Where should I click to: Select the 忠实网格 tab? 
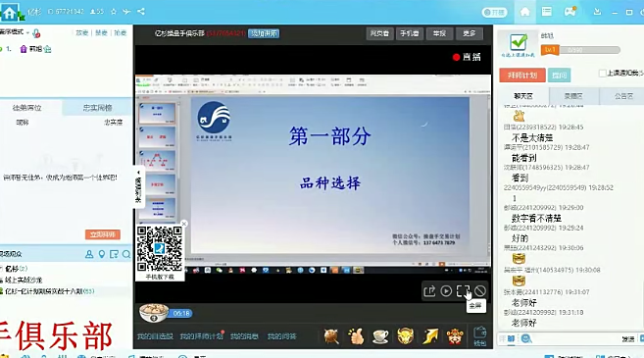pyautogui.click(x=97, y=108)
